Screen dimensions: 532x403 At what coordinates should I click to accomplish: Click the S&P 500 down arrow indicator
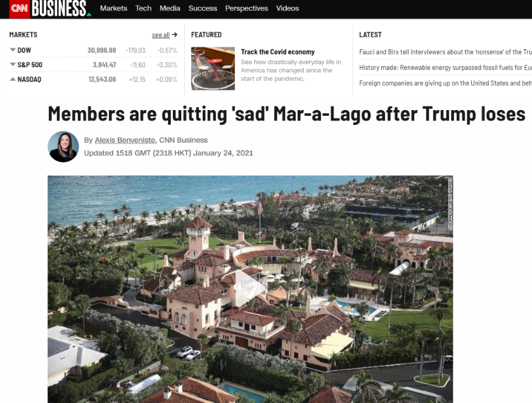13,65
